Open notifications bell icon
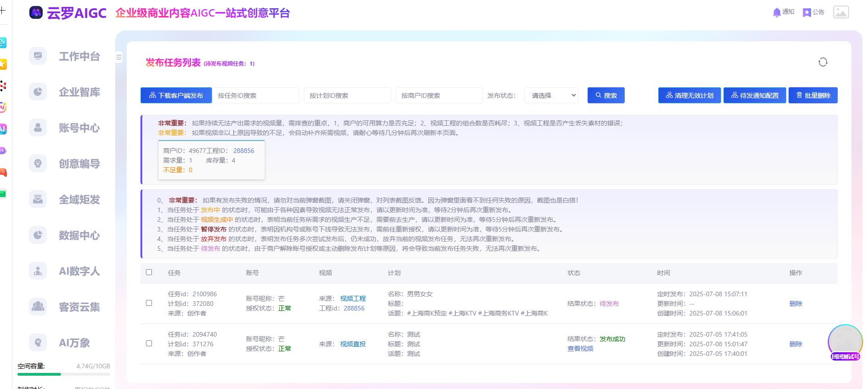 (x=777, y=12)
